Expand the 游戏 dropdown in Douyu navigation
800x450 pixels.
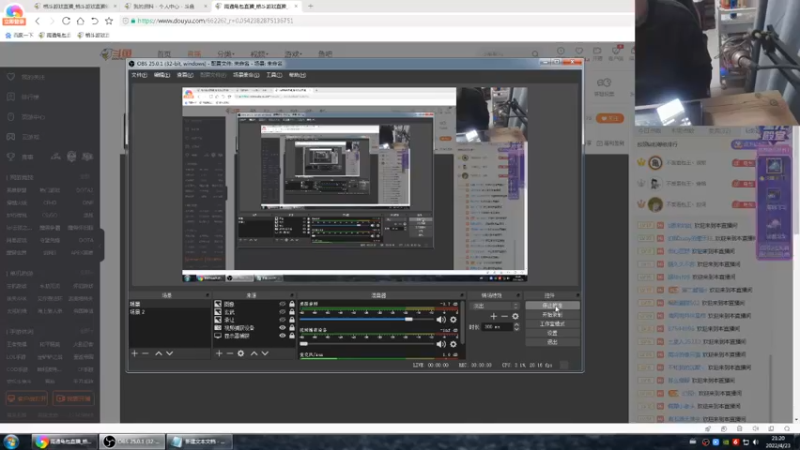(x=293, y=54)
